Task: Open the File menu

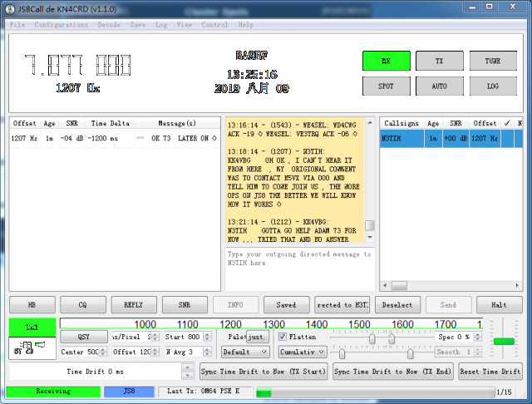Action: (17, 25)
